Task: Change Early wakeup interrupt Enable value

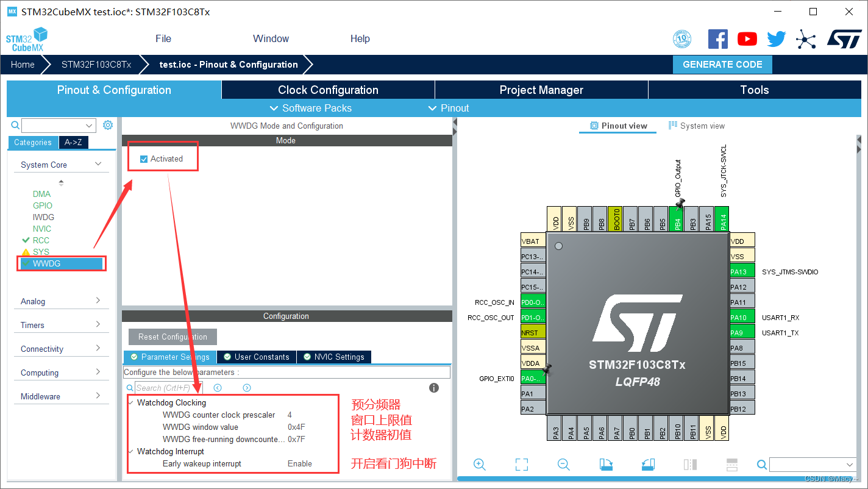Action: pyautogui.click(x=300, y=463)
